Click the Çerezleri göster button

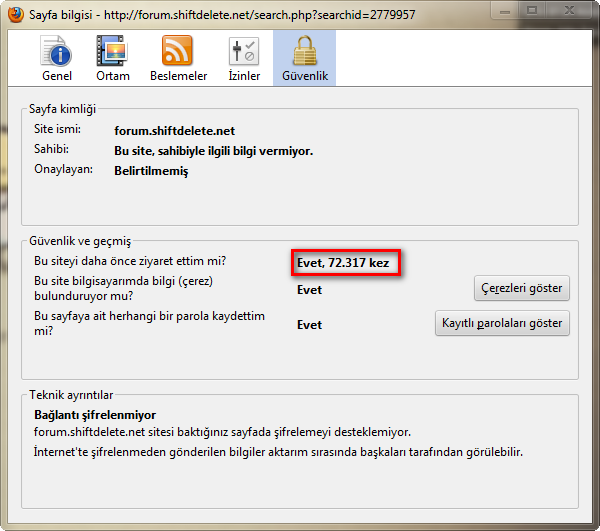522,288
